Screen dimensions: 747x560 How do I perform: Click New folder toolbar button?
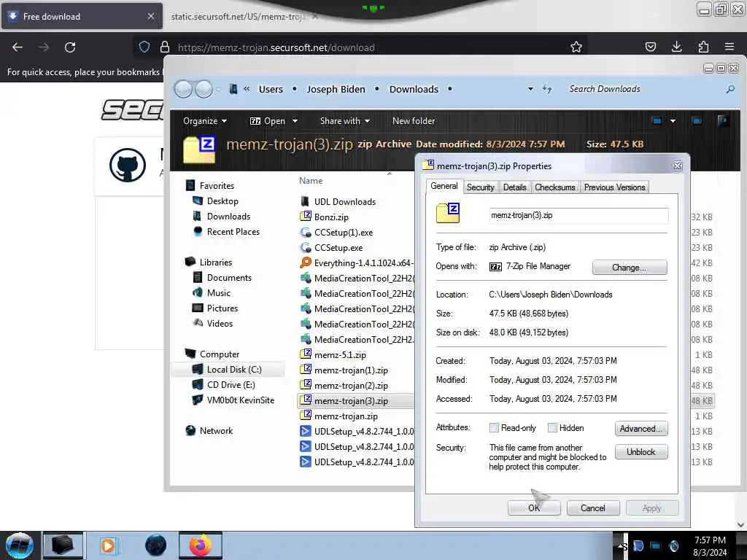pos(413,121)
